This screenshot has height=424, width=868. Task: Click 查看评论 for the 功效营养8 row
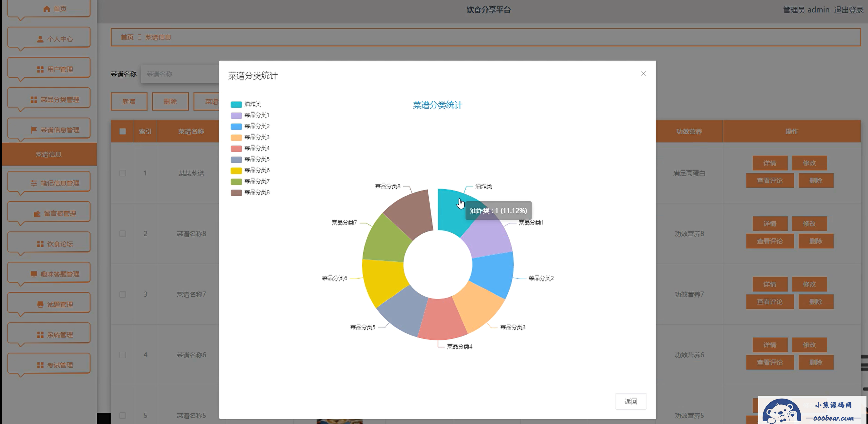pos(770,241)
